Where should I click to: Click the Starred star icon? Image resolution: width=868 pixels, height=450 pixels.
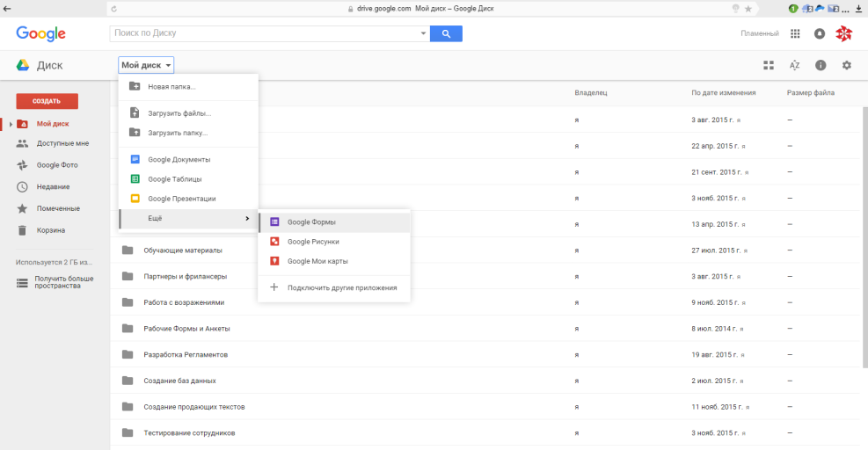pyautogui.click(x=22, y=208)
